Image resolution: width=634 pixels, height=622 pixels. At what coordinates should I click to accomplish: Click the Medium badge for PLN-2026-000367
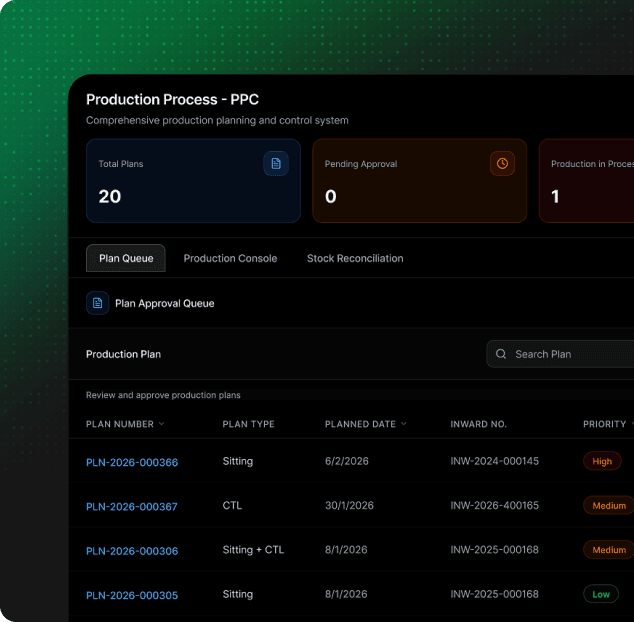[608, 506]
